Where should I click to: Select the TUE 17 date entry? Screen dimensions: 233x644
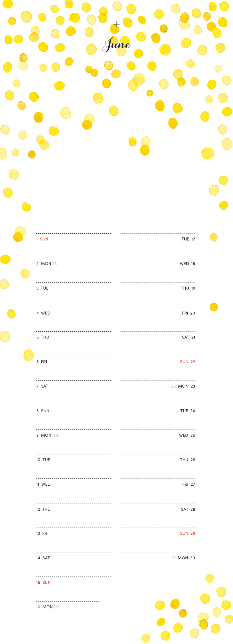pyautogui.click(x=188, y=239)
